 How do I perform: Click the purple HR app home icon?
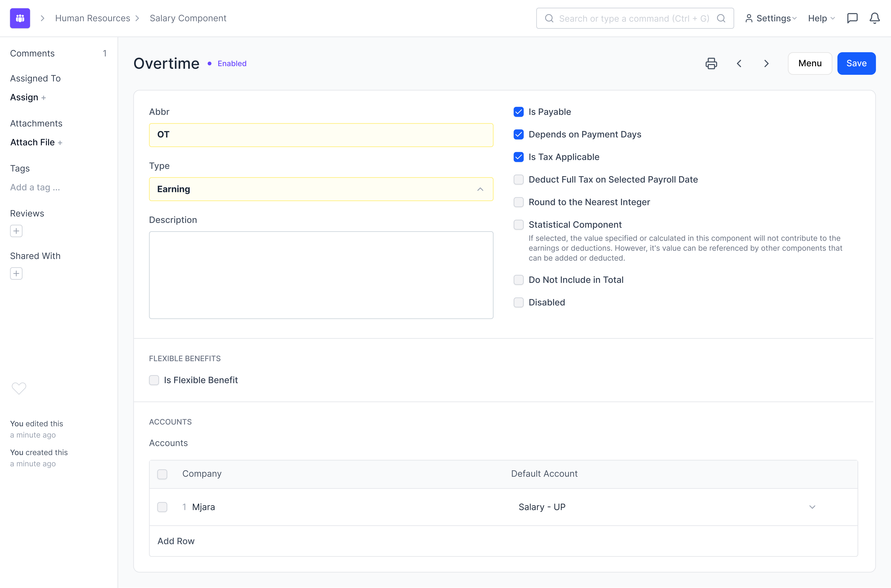20,18
